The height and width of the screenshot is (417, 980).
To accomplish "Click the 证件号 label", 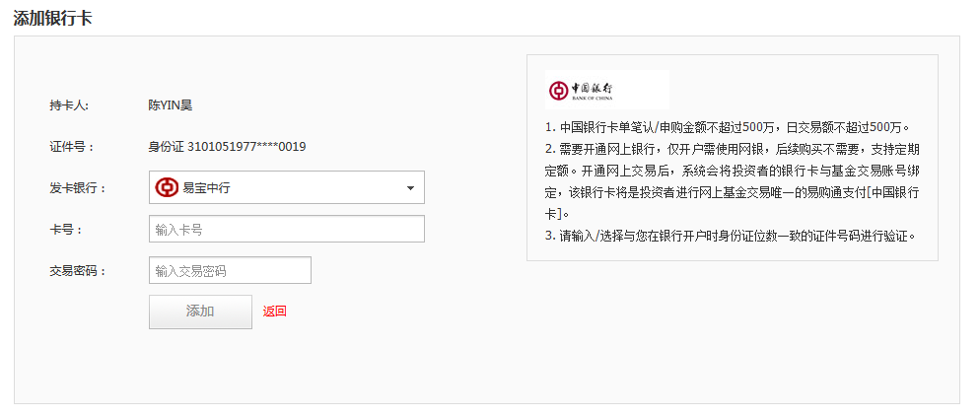I will (x=71, y=147).
